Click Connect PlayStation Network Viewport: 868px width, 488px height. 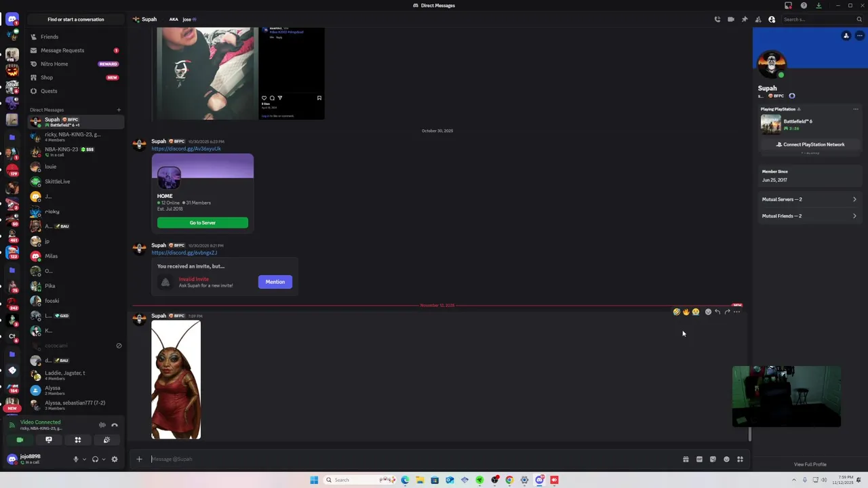[x=810, y=144]
